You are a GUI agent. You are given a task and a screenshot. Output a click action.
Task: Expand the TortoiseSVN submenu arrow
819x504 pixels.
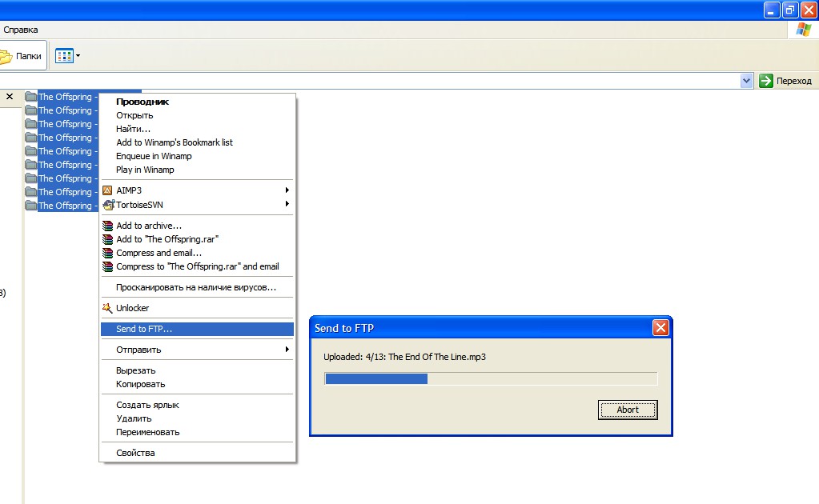(x=287, y=204)
